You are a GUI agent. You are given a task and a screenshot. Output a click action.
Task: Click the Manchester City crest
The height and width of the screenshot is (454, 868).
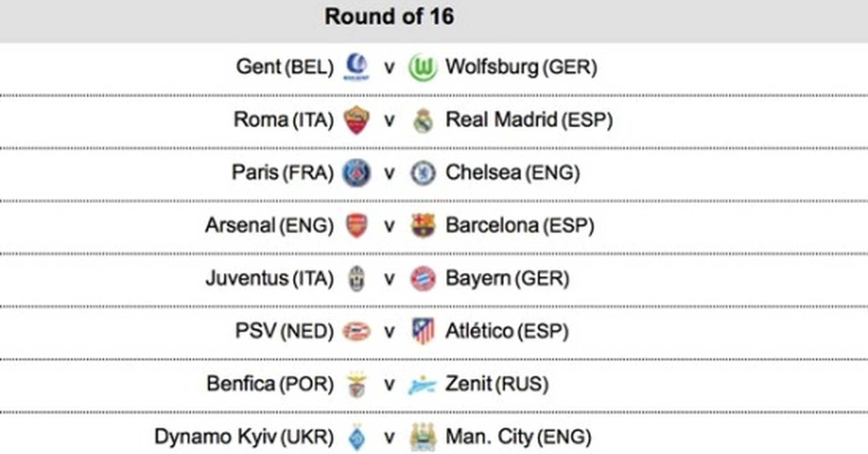423,437
